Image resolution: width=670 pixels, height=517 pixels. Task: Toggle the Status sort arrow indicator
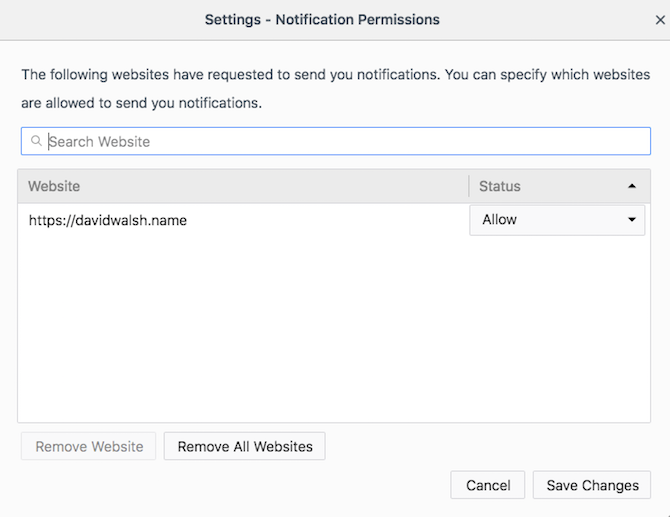pos(632,186)
